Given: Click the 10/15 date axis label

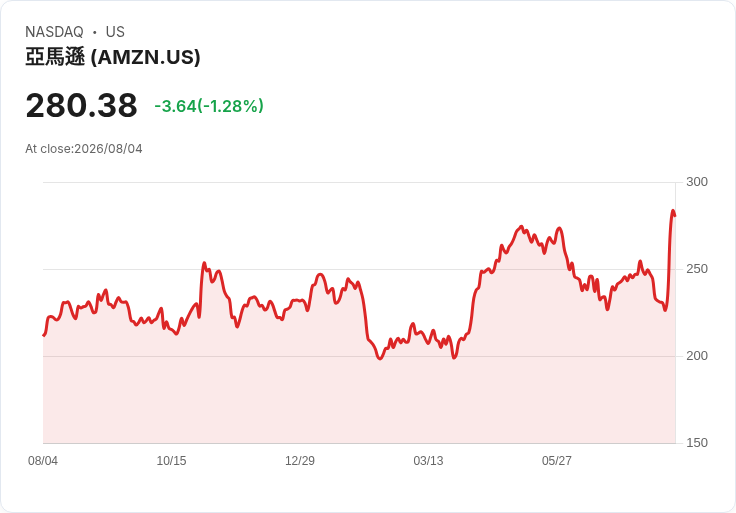Looking at the screenshot, I should 171,460.
